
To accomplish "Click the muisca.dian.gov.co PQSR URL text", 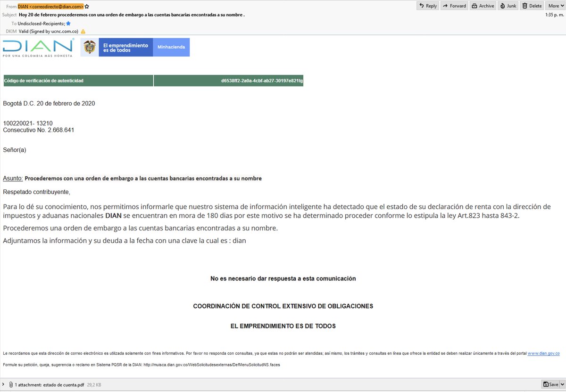I will click(x=212, y=365).
